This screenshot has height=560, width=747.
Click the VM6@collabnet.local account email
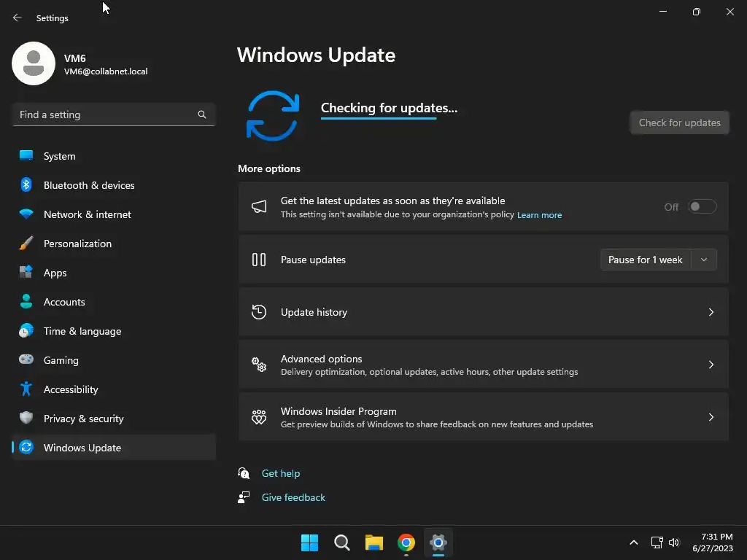106,71
